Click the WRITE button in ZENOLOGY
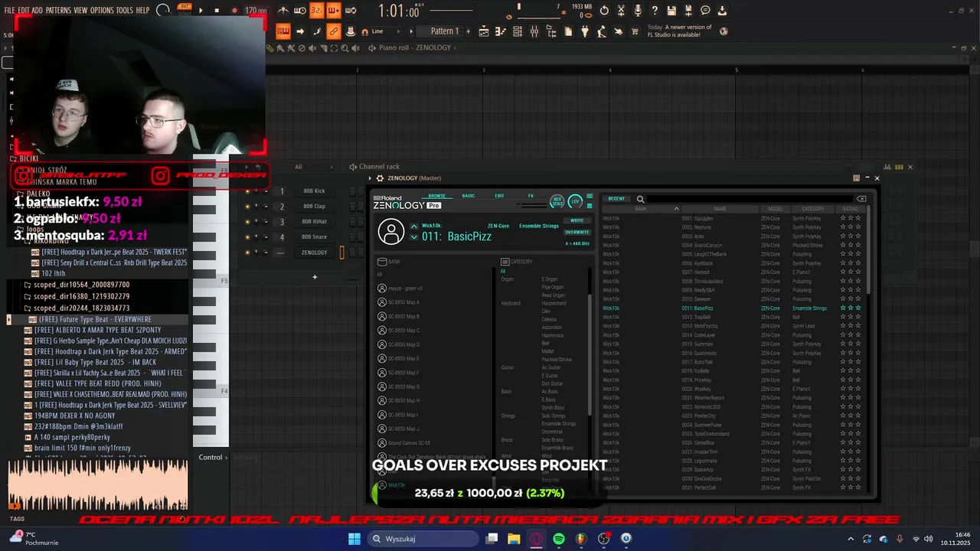This screenshot has height=551, width=980. coord(577,220)
